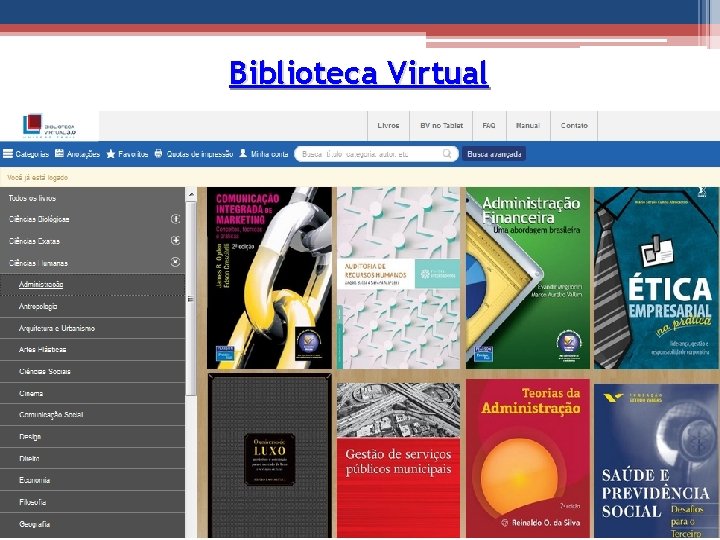Open the Livros tab
The width and height of the screenshot is (720, 540).
(388, 125)
